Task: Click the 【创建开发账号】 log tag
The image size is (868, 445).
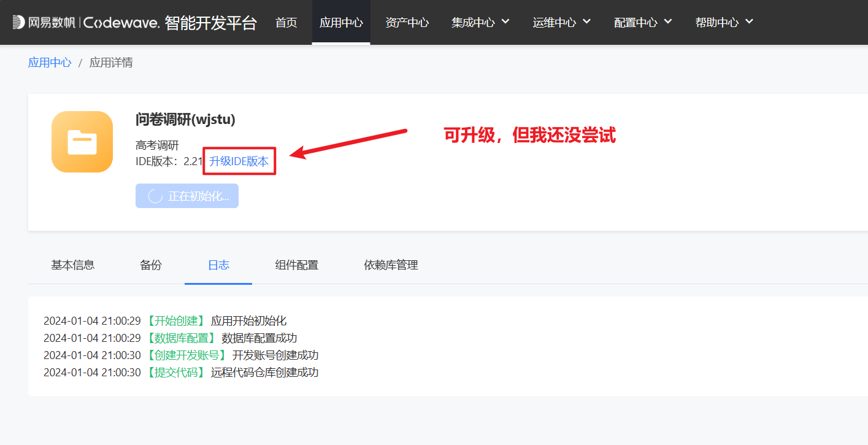Action: [x=187, y=355]
